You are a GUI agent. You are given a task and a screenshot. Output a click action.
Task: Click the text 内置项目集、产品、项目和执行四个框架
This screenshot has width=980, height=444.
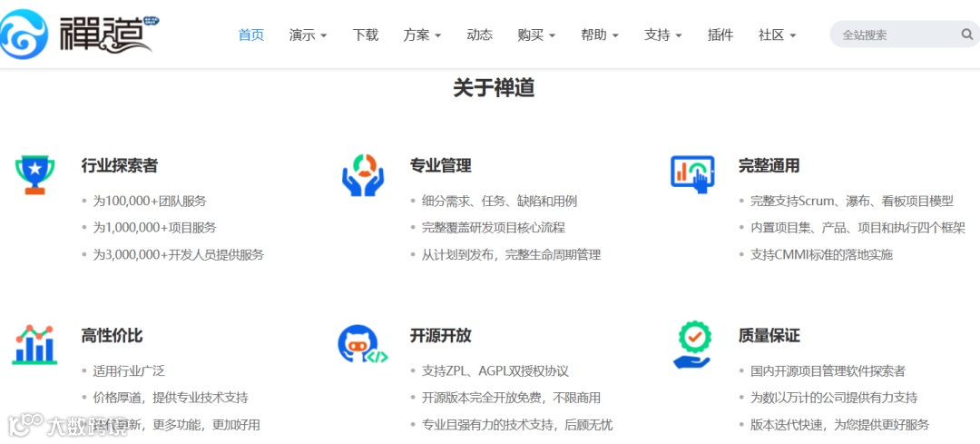(857, 228)
